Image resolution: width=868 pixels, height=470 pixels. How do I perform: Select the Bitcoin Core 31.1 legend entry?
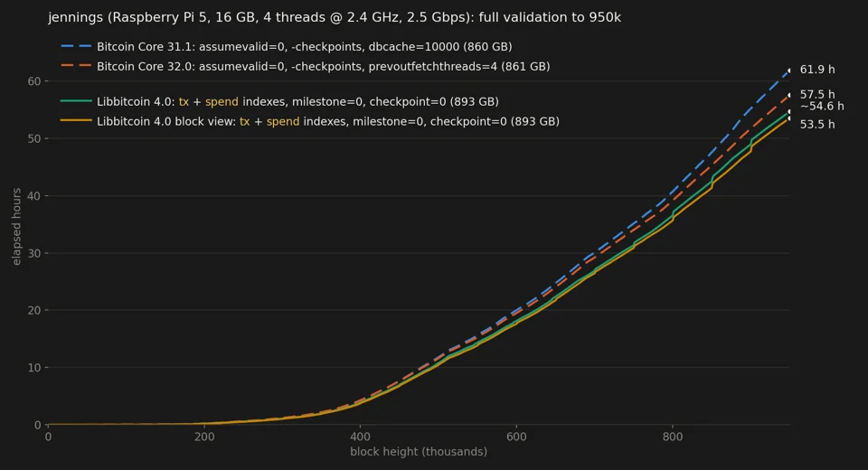(x=287, y=46)
